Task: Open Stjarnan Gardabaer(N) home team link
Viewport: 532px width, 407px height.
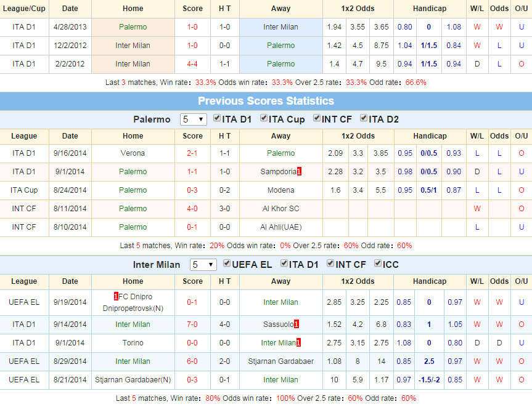Action: [133, 379]
